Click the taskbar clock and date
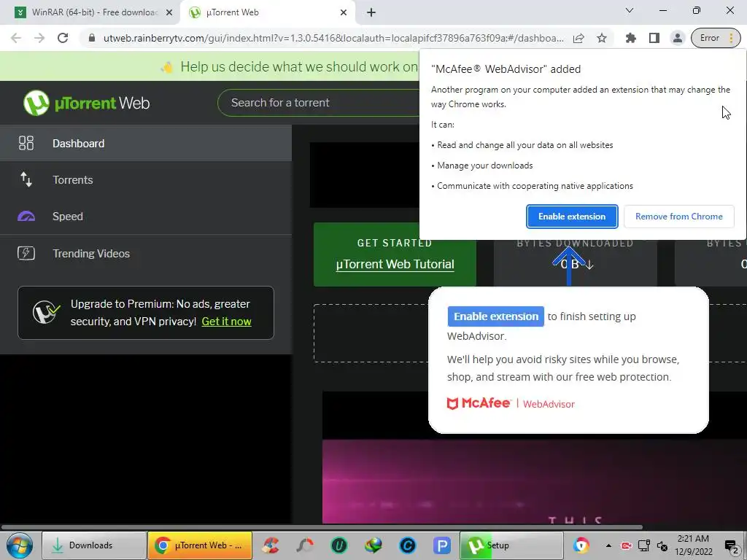747x560 pixels. pos(693,545)
